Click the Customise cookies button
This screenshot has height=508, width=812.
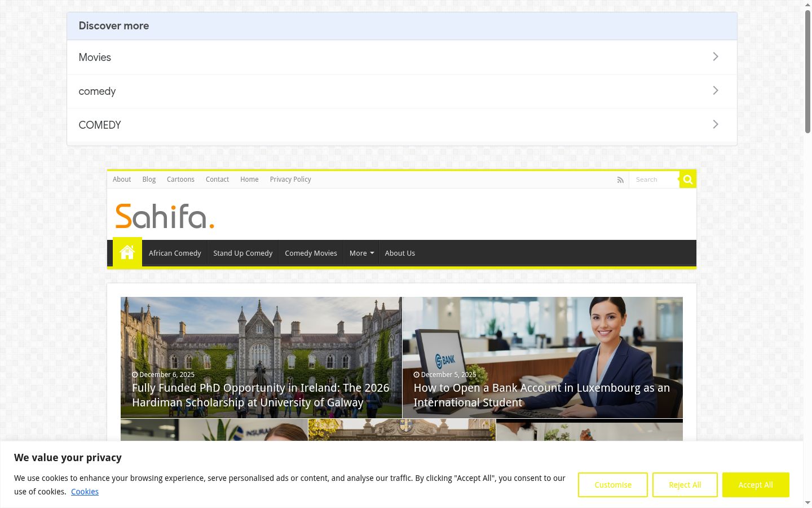(613, 485)
